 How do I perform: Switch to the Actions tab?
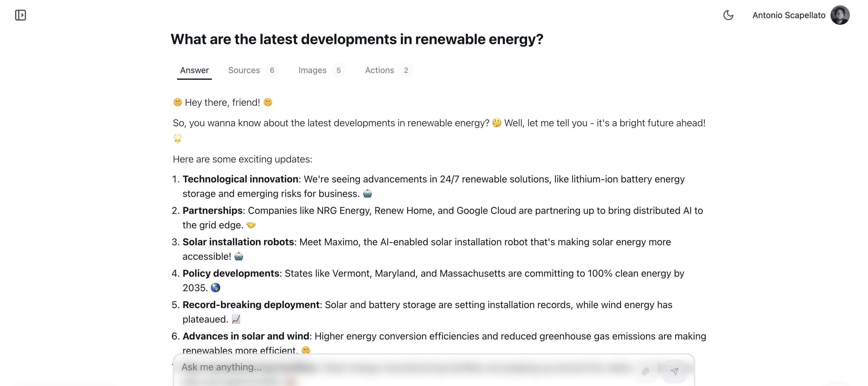click(x=379, y=70)
